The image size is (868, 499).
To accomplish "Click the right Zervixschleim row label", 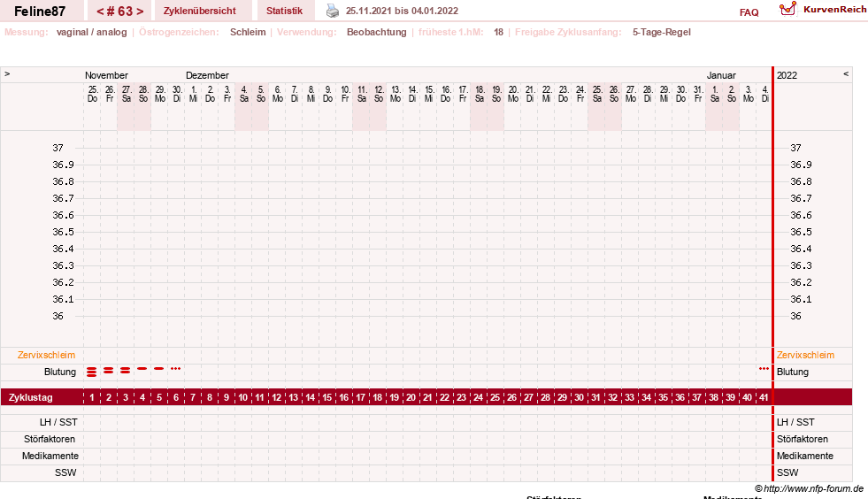I will 805,355.
